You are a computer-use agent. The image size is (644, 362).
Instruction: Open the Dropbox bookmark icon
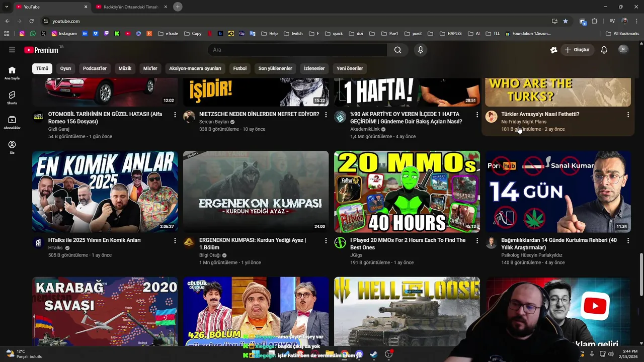point(95,34)
